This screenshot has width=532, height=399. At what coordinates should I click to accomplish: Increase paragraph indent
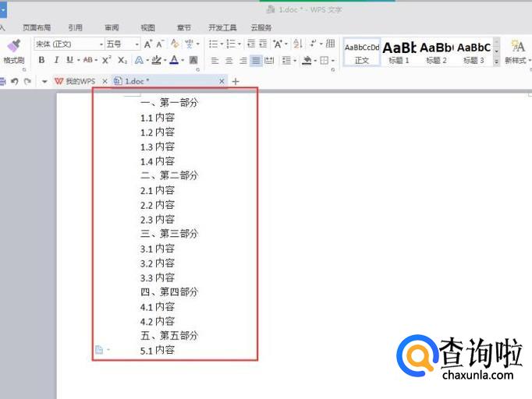pos(264,44)
